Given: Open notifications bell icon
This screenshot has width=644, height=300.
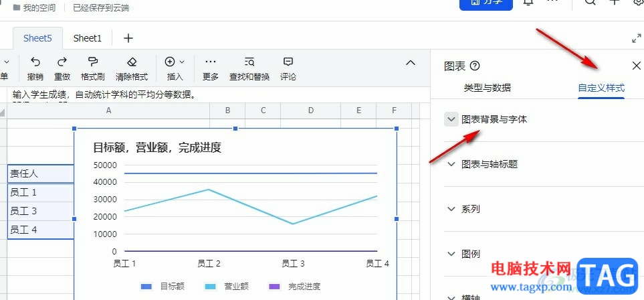Looking at the screenshot, I should [x=529, y=3].
